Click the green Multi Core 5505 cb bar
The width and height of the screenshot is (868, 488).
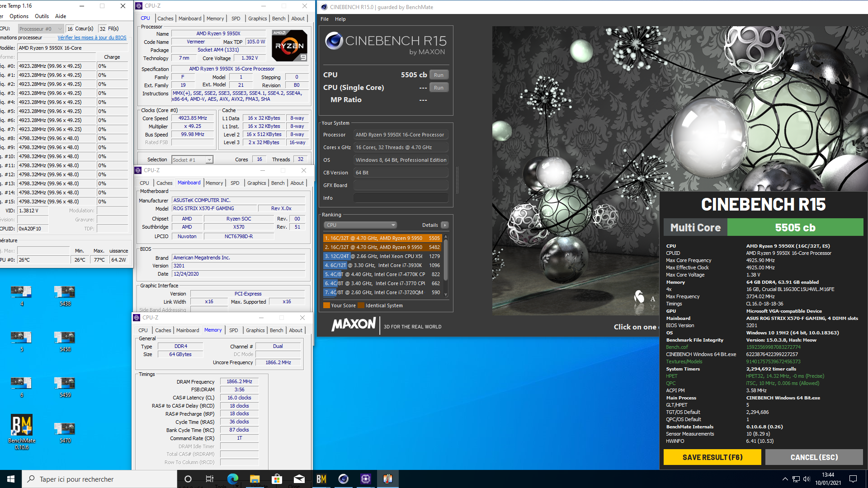pos(795,227)
